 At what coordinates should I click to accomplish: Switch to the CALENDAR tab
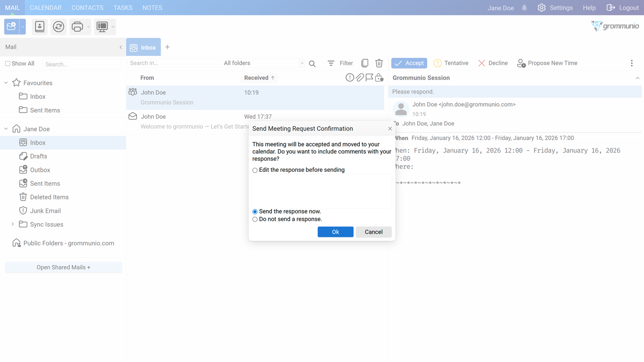point(46,8)
